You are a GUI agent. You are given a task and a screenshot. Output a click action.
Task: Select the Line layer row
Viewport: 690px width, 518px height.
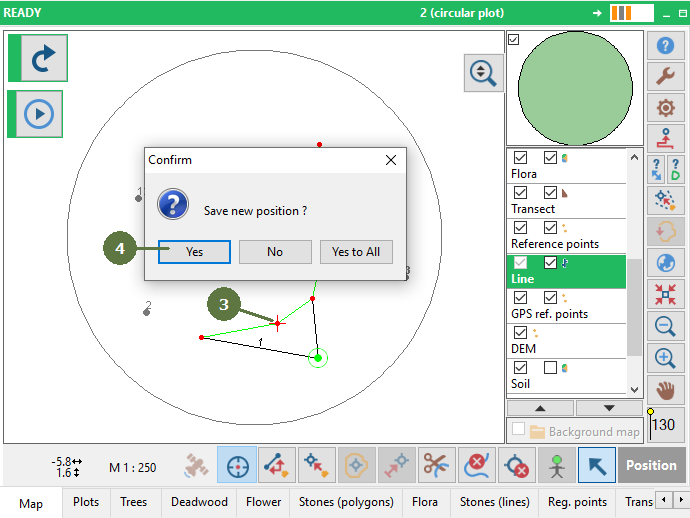point(566,272)
